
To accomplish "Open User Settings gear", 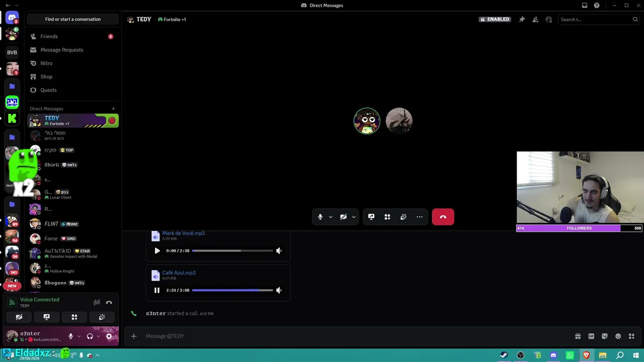I will click(109, 336).
